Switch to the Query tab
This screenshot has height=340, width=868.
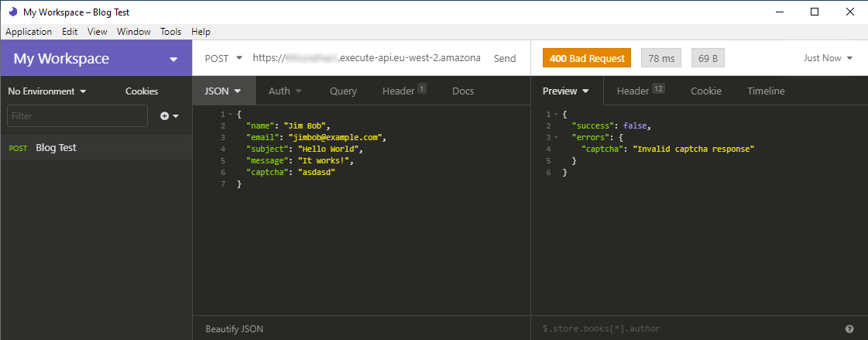point(343,91)
